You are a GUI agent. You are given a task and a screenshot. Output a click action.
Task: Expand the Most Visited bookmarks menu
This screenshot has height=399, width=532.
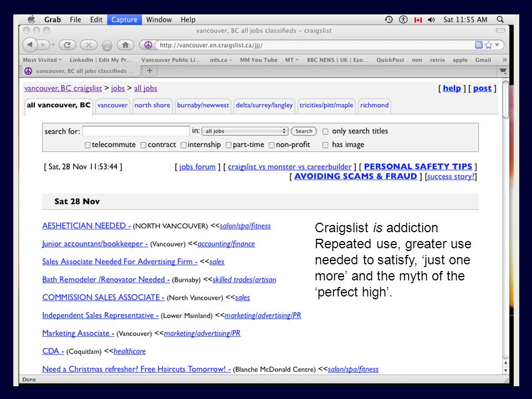[x=43, y=60]
